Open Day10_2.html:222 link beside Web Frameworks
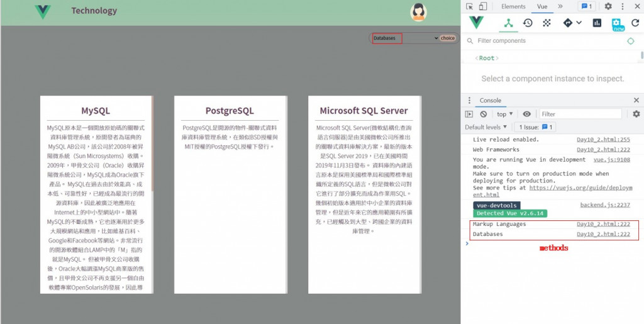This screenshot has width=644, height=324. click(603, 150)
